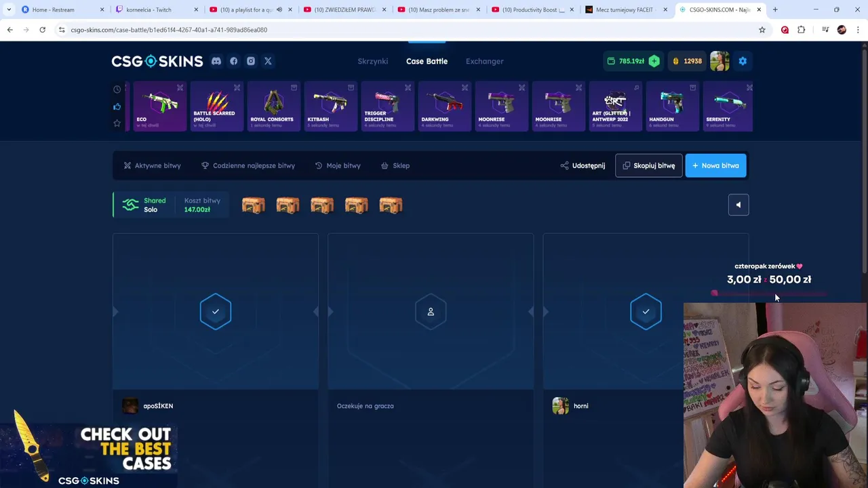Open the Sklep menu item

point(395,165)
